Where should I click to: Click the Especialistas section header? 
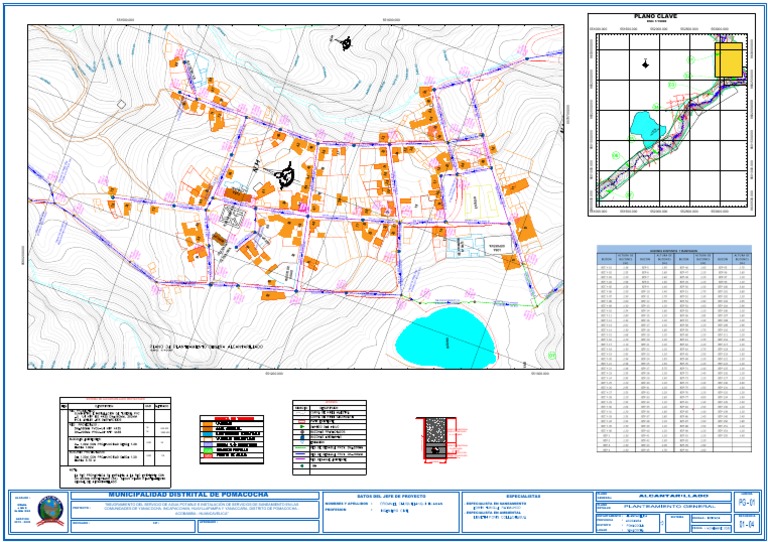click(524, 495)
